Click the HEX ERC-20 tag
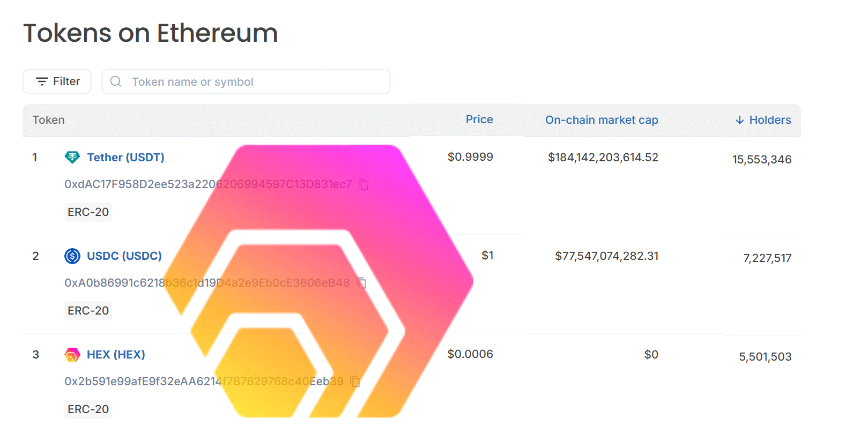 88,409
